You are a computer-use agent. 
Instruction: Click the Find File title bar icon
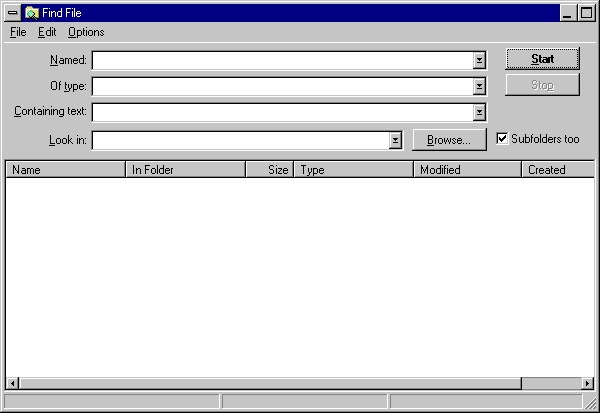pos(32,13)
